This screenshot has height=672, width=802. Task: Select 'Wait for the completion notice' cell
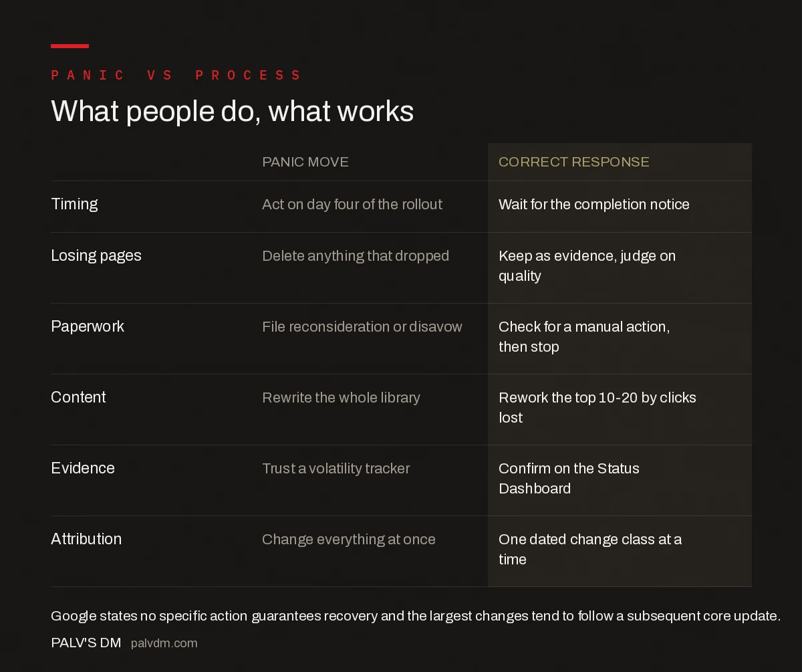coord(594,205)
